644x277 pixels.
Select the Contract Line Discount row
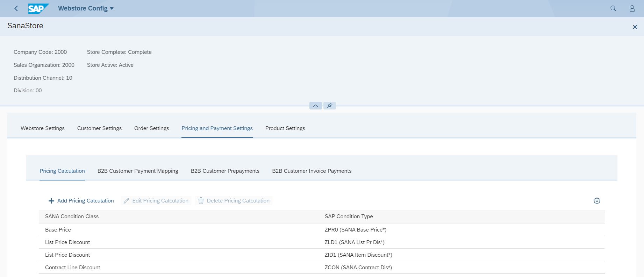[322, 268]
